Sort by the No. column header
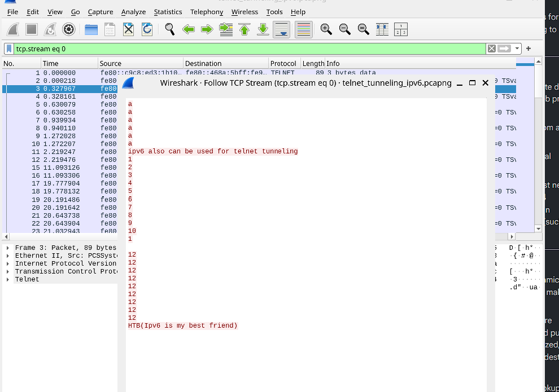 (21, 63)
